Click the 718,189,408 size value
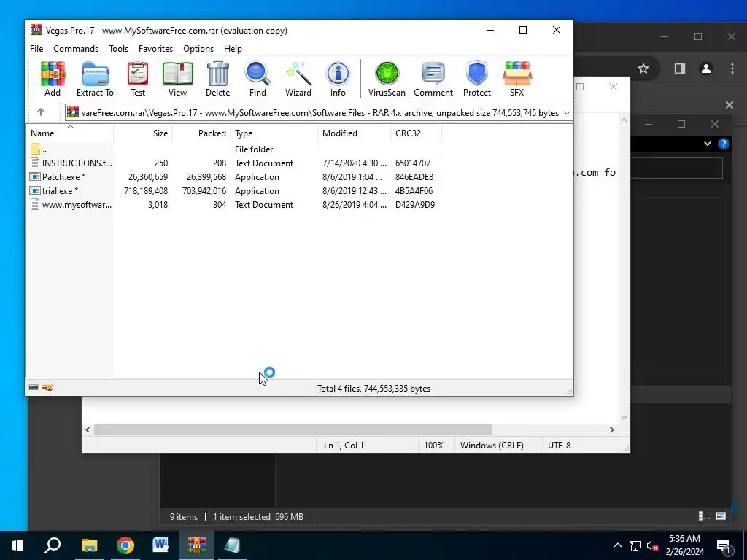 click(x=146, y=190)
